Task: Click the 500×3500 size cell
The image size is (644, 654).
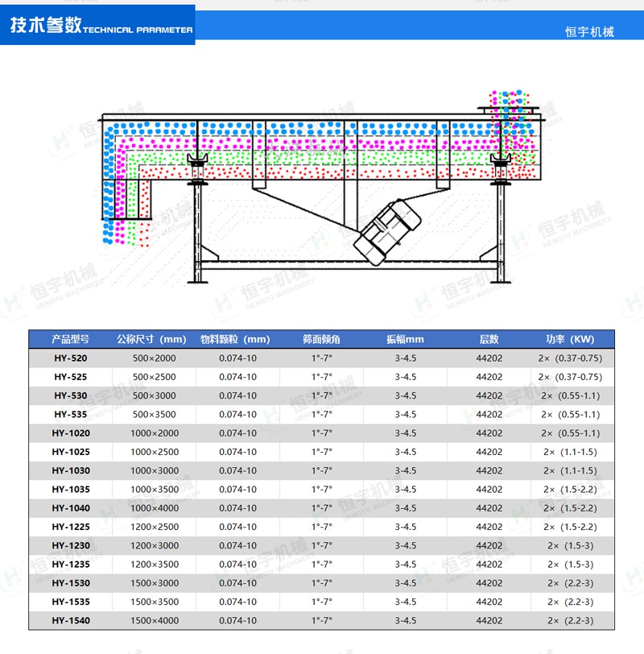Action: 155,415
